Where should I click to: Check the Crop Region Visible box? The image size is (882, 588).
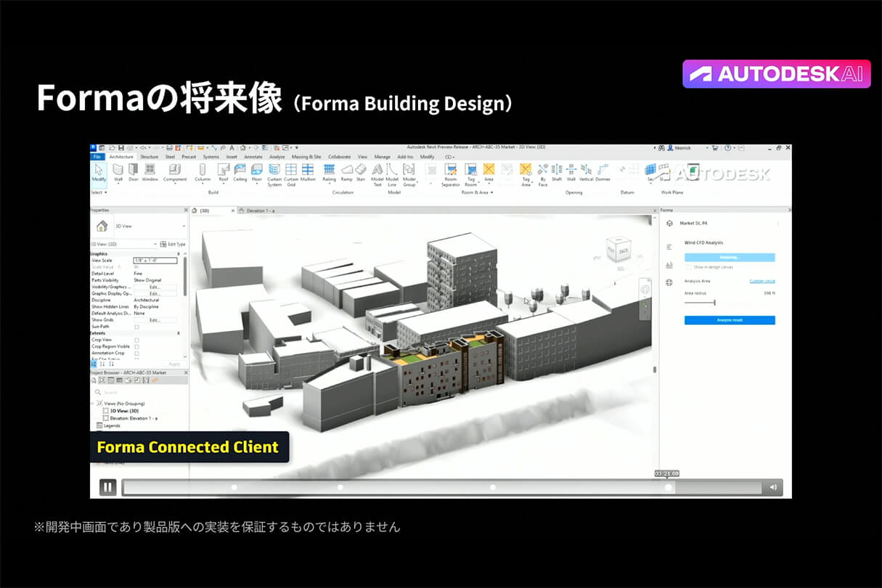pyautogui.click(x=136, y=346)
